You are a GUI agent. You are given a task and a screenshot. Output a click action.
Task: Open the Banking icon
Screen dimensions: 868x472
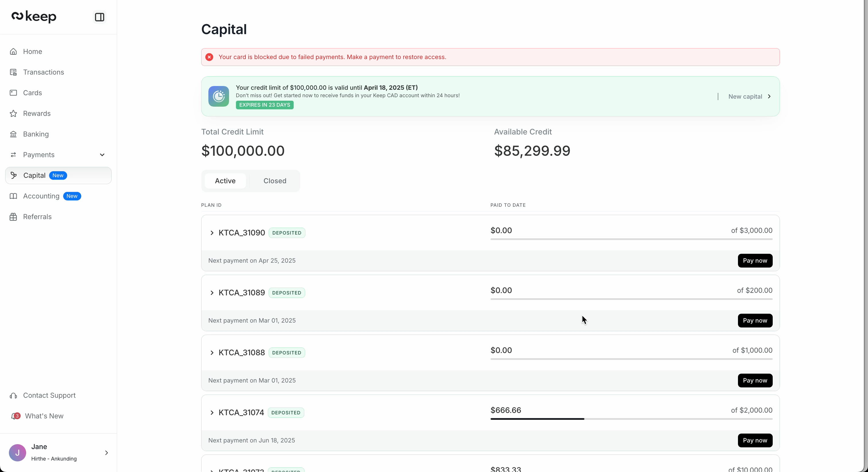pyautogui.click(x=13, y=134)
